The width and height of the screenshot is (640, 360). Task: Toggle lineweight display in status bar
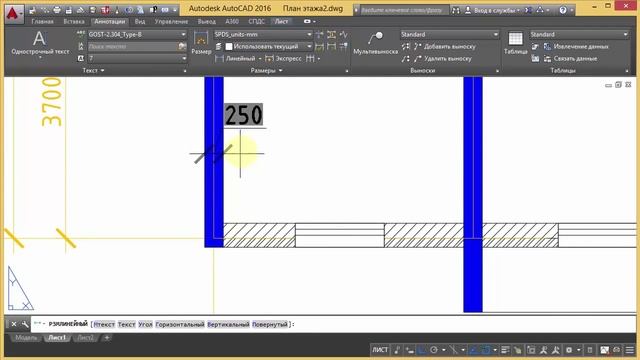[x=505, y=350]
